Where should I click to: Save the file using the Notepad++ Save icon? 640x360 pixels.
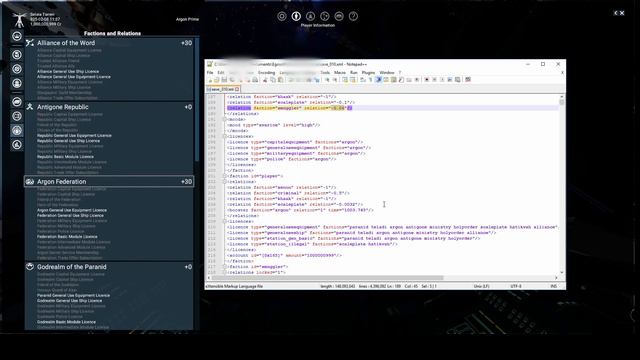click(224, 80)
